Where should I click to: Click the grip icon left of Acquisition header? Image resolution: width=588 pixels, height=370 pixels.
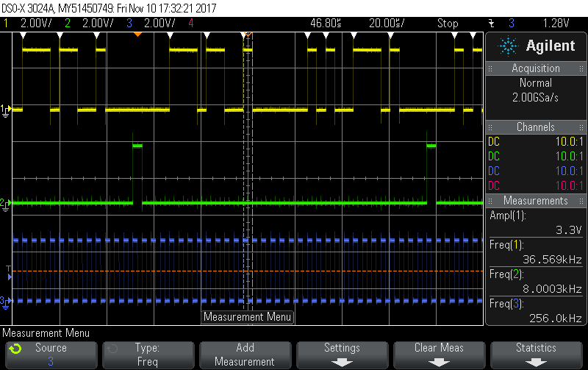[x=490, y=68]
